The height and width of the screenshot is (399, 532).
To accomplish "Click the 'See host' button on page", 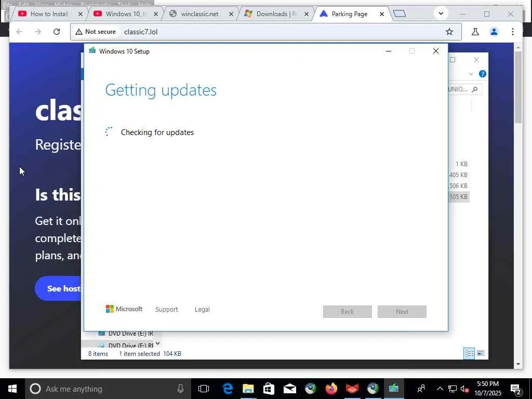I will 58,288.
